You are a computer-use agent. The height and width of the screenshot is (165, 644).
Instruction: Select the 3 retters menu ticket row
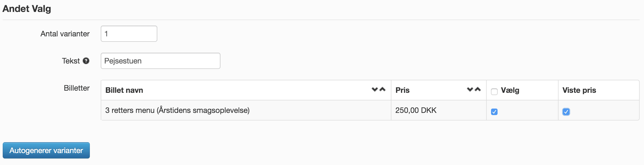(x=370, y=110)
